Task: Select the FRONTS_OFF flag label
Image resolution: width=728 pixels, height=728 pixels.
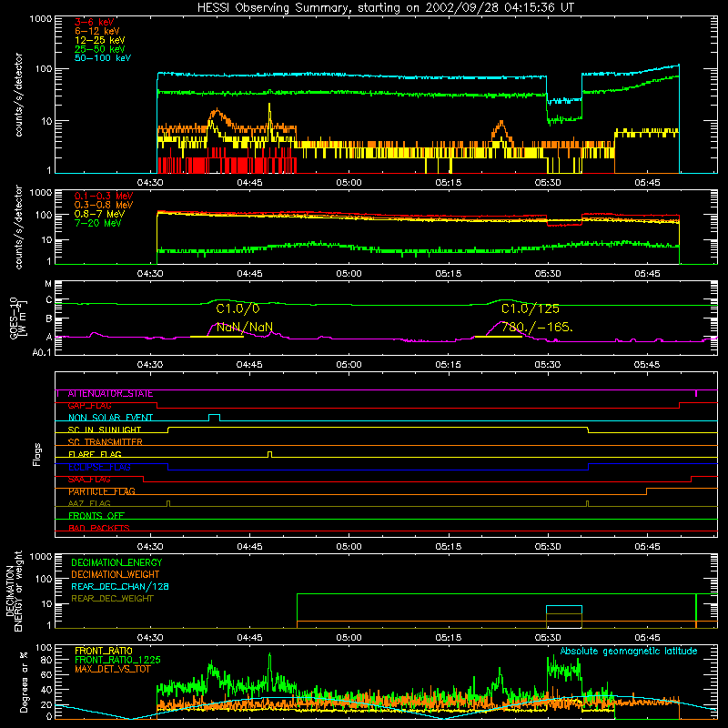Action: pyautogui.click(x=96, y=516)
